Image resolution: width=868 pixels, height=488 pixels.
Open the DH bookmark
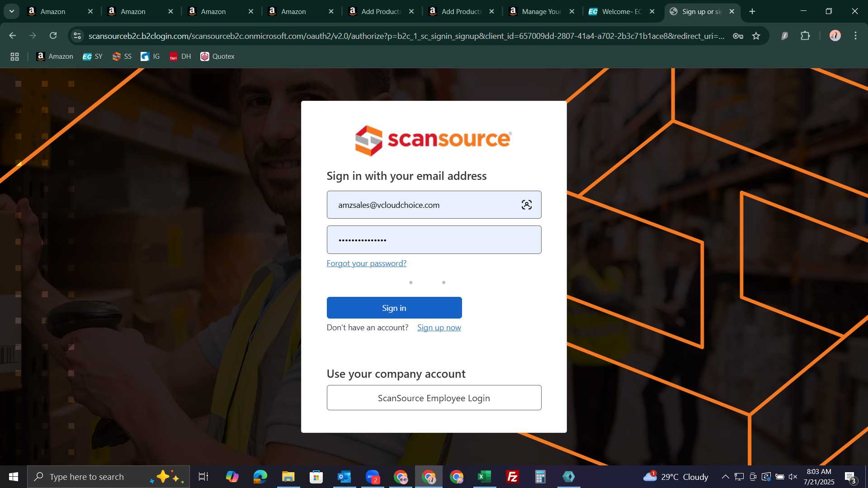(x=180, y=56)
